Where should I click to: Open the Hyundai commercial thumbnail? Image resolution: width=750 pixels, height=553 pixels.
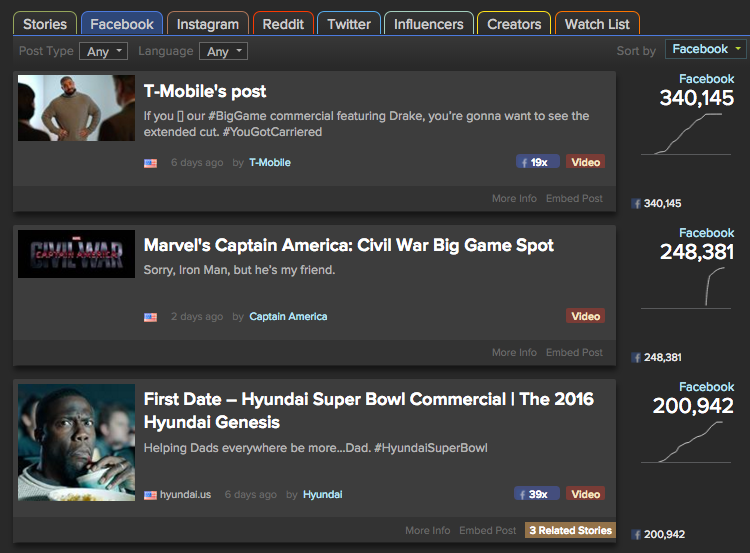pos(76,443)
